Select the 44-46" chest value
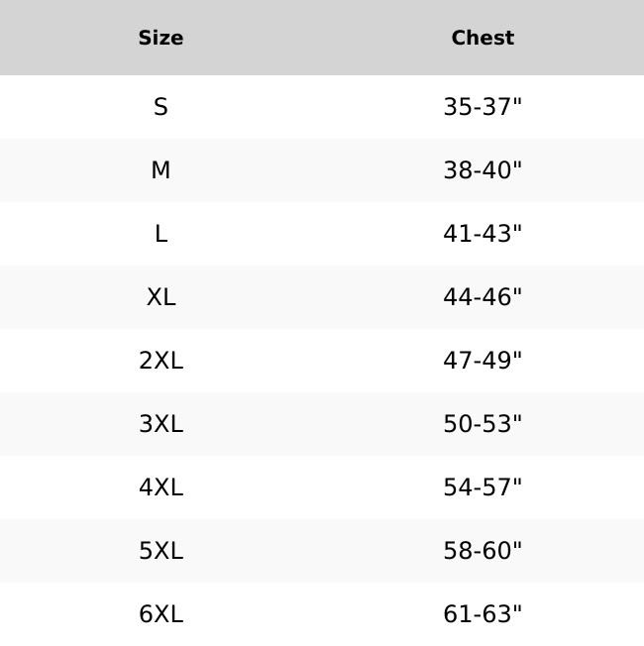Image resolution: width=644 pixels, height=646 pixels. tap(483, 297)
